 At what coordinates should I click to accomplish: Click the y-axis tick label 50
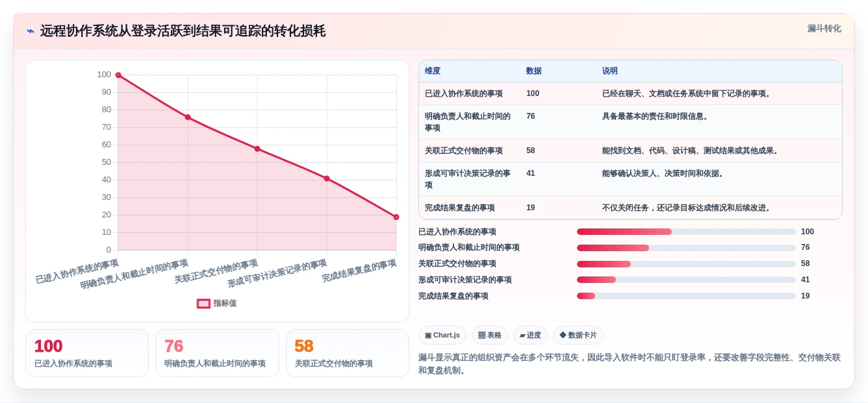[x=107, y=162]
